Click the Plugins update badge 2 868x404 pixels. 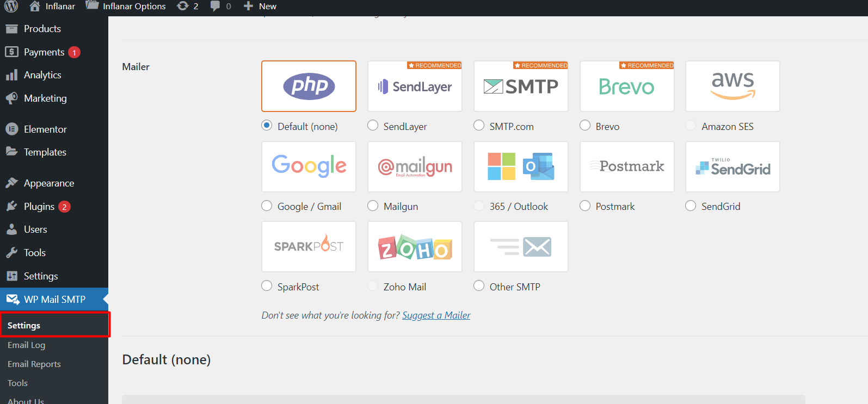click(64, 207)
